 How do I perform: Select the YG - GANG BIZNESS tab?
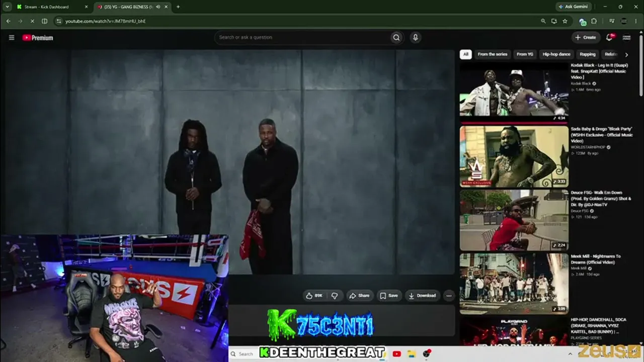click(132, 7)
